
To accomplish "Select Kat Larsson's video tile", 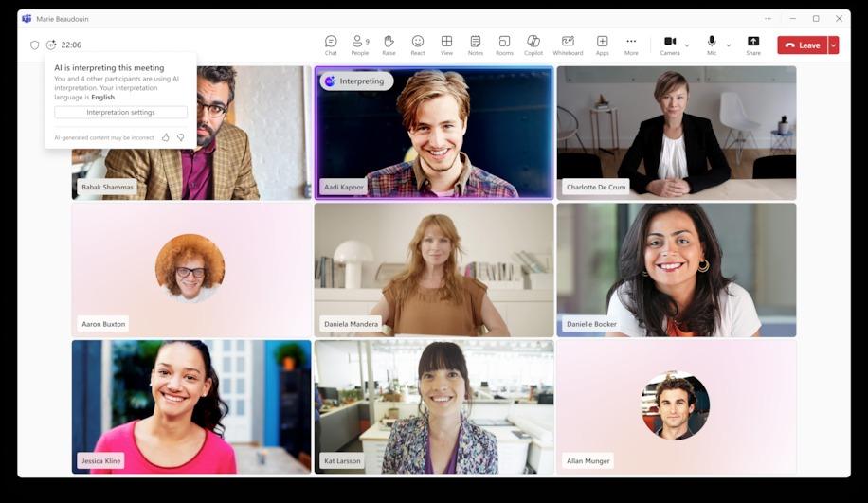I will (x=434, y=406).
